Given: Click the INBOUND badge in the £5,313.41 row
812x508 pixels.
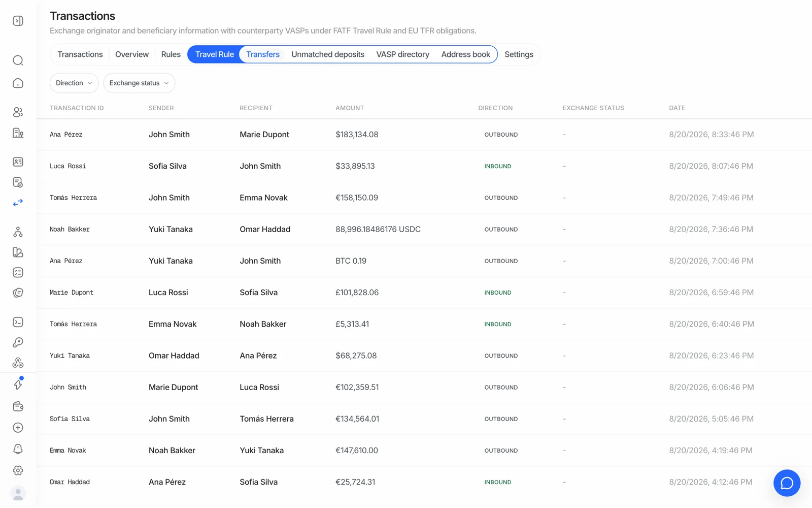Looking at the screenshot, I should pyautogui.click(x=497, y=324).
